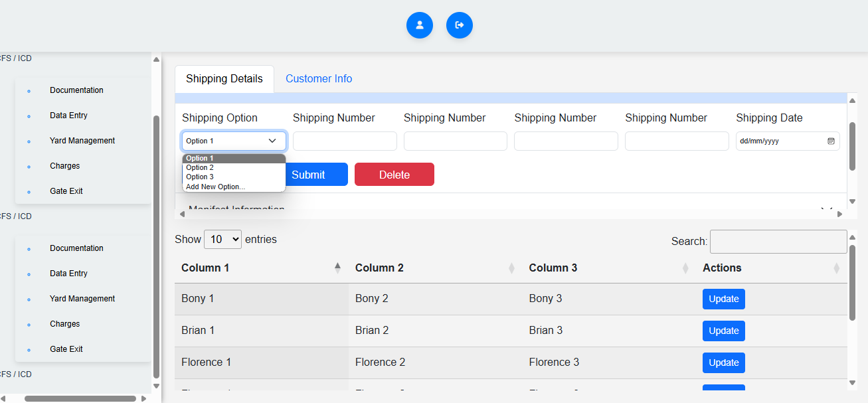Click the sort arrow on Column 1 header

pos(337,268)
